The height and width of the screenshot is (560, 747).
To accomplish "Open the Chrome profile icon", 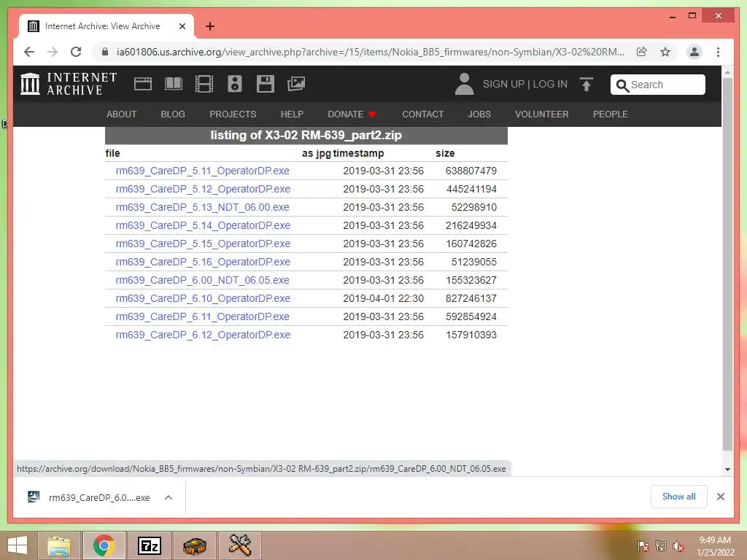I will pos(694,52).
